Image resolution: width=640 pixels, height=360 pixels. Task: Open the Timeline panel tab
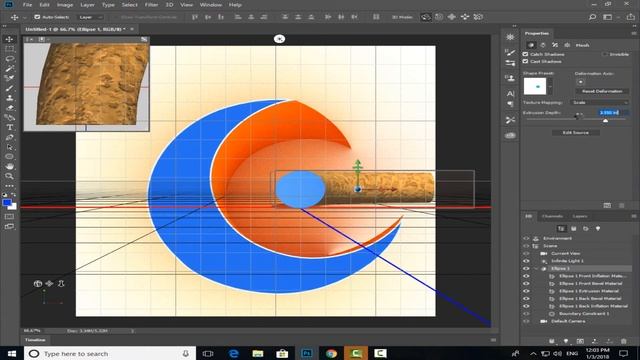pos(35,340)
